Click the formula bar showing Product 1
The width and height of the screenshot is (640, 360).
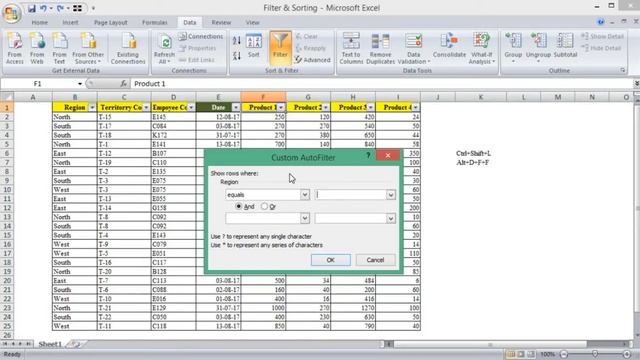click(x=382, y=84)
